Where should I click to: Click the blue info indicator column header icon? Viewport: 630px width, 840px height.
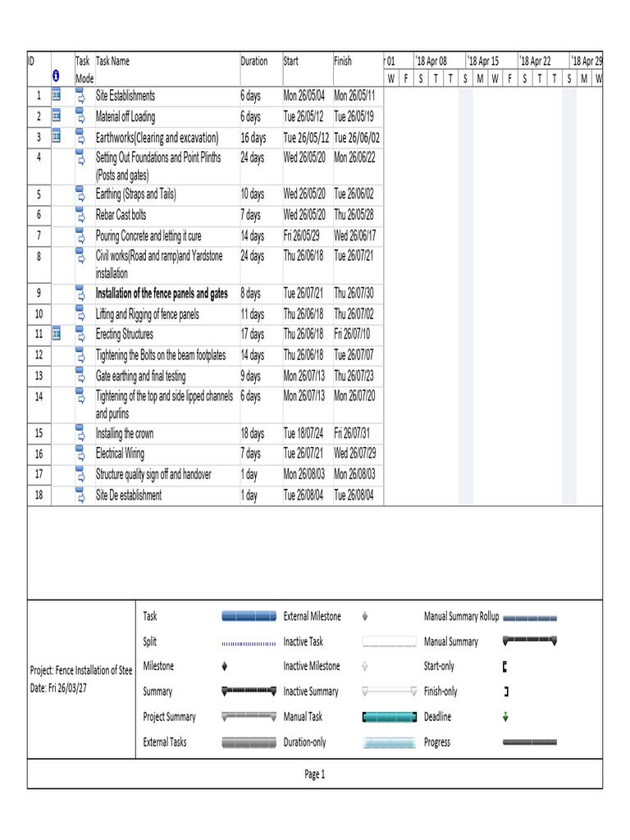[x=56, y=76]
